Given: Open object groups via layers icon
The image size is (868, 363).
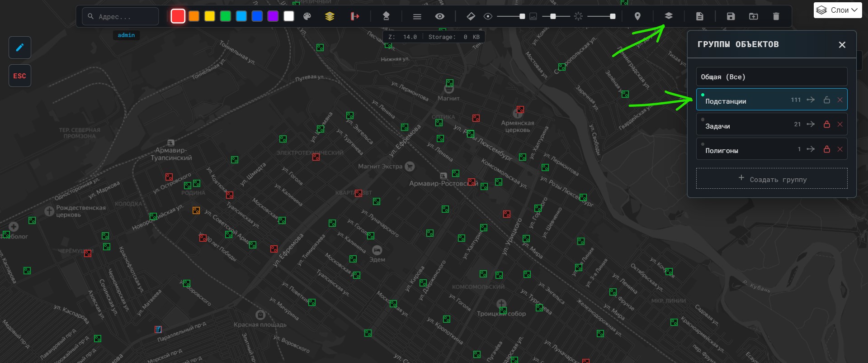Looking at the screenshot, I should 669,16.
